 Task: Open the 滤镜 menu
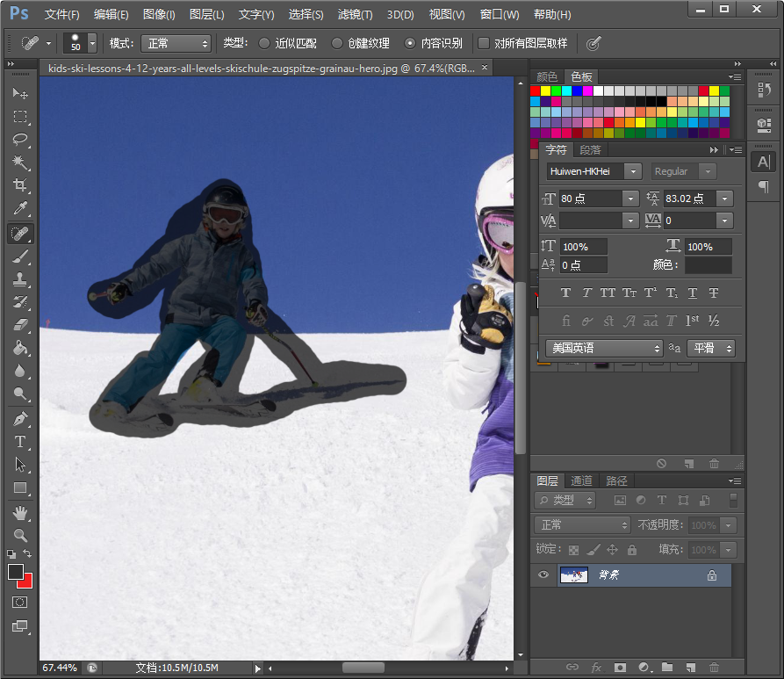(x=354, y=14)
